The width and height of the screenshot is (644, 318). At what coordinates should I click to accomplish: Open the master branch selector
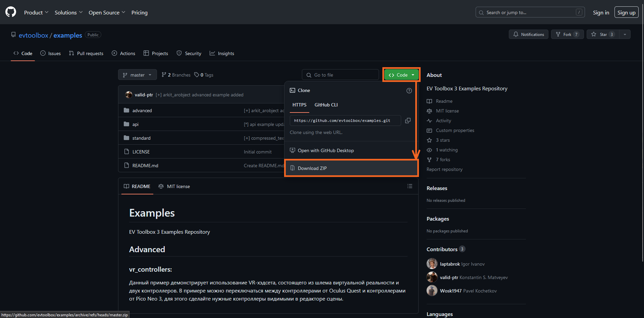coord(137,75)
